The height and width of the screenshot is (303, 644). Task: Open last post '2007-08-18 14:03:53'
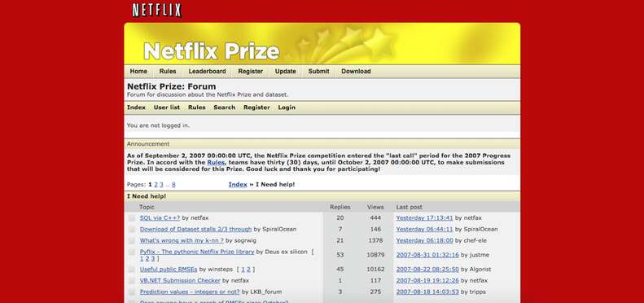pos(427,292)
